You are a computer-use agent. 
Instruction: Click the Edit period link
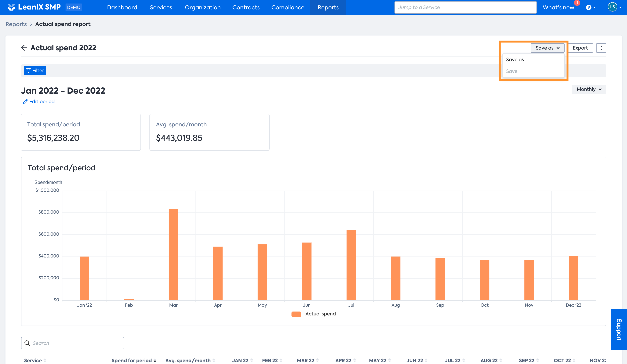(39, 101)
